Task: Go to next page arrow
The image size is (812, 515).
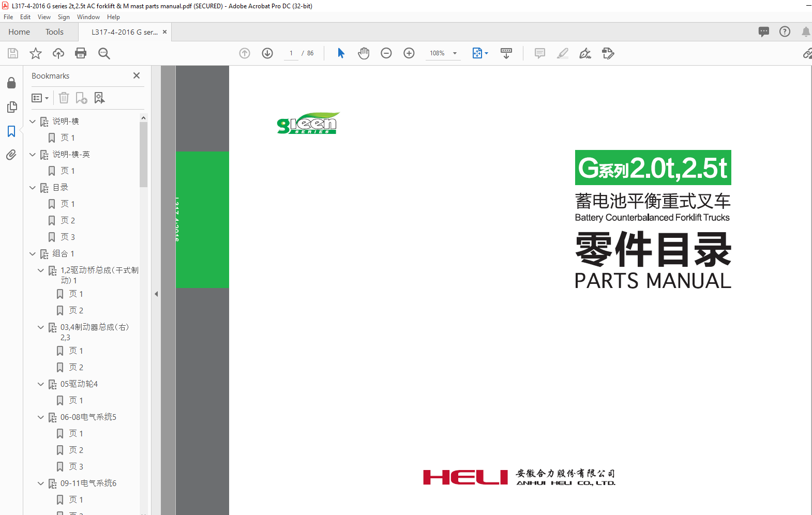Action: click(x=267, y=53)
